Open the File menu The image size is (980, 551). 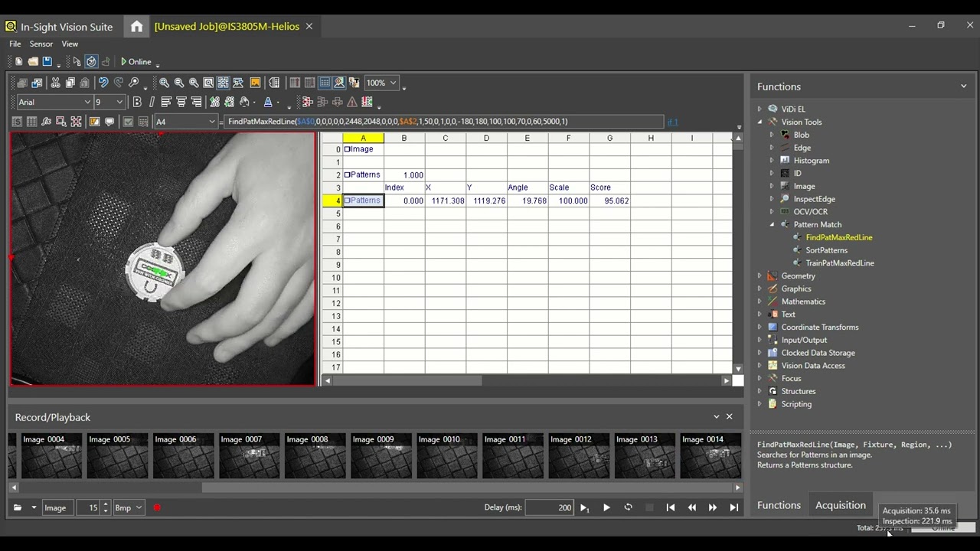[x=15, y=44]
